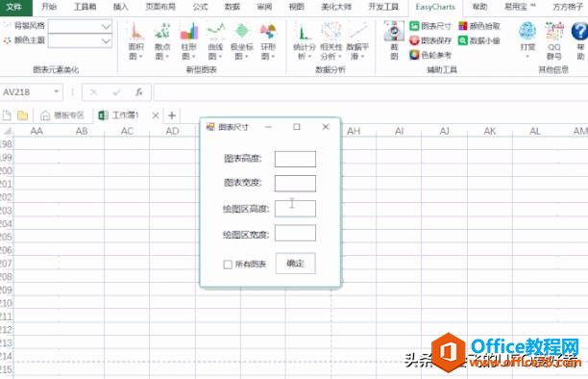Switch to the 开始 Home ribbon tab
This screenshot has width=588, height=379.
pyautogui.click(x=49, y=7)
